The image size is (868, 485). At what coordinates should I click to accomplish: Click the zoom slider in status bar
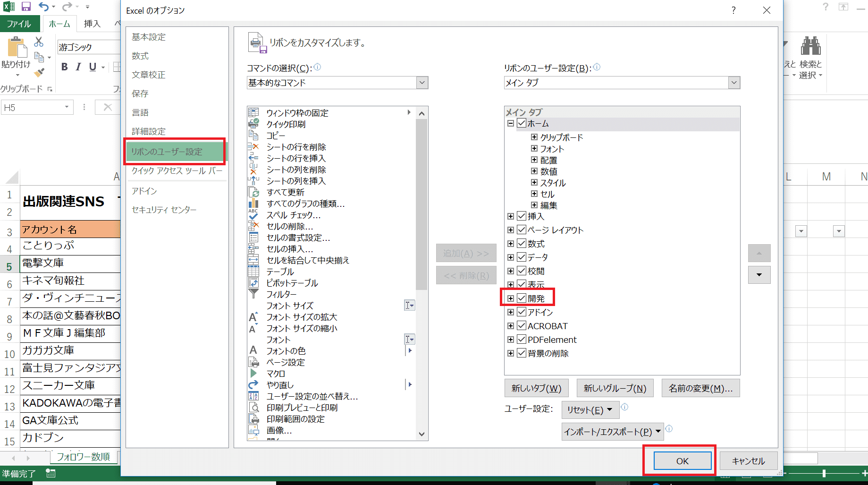pyautogui.click(x=824, y=473)
